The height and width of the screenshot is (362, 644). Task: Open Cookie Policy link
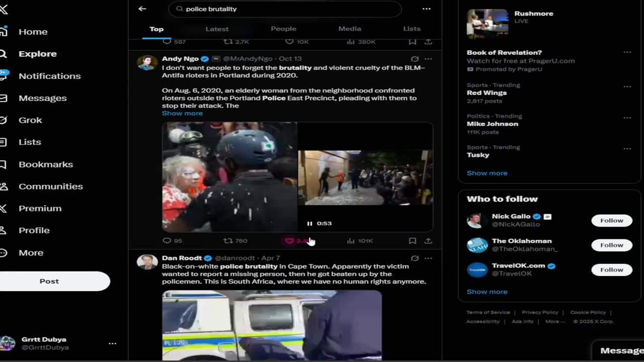click(588, 312)
